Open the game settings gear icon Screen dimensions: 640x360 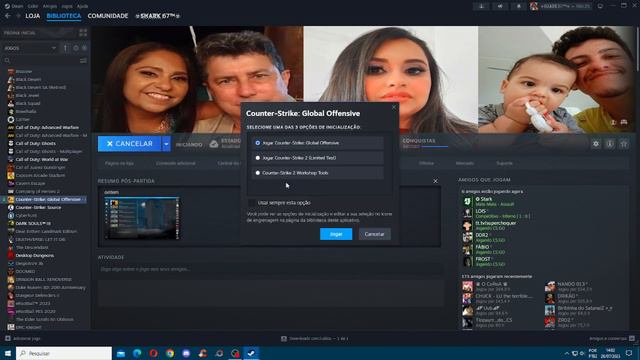point(596,144)
